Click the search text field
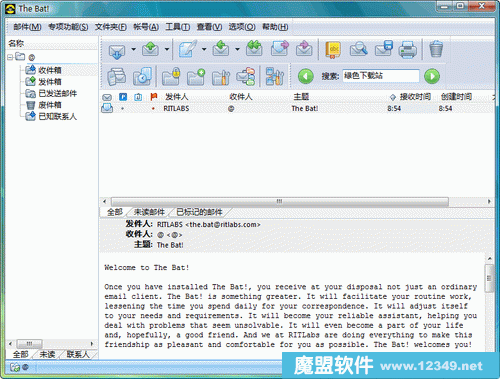The height and width of the screenshot is (379, 500). click(381, 76)
